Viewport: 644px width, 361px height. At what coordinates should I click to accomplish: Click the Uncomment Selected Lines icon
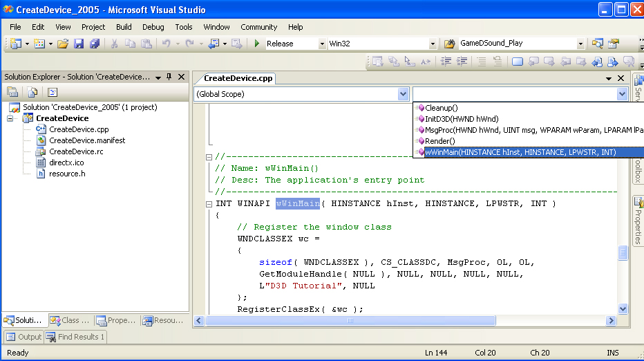click(x=498, y=62)
